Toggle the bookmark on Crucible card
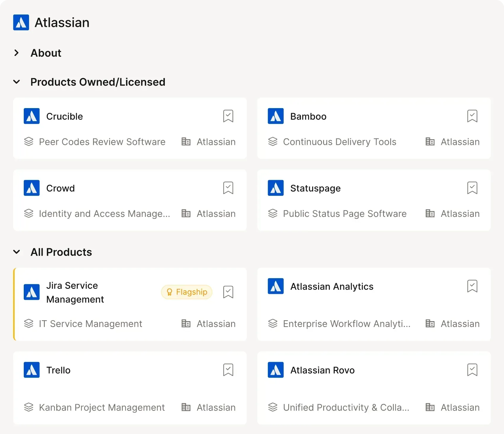Viewport: 504px width, 434px height. coord(228,116)
